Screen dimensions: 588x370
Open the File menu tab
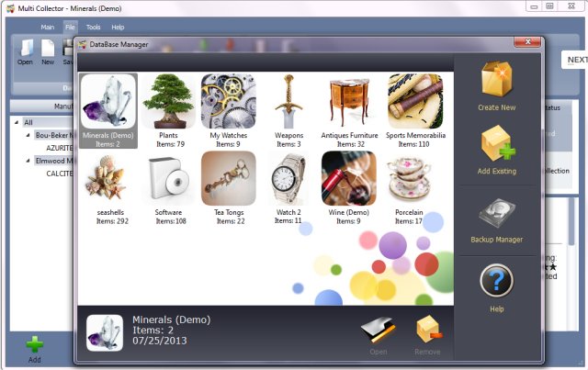click(x=70, y=27)
